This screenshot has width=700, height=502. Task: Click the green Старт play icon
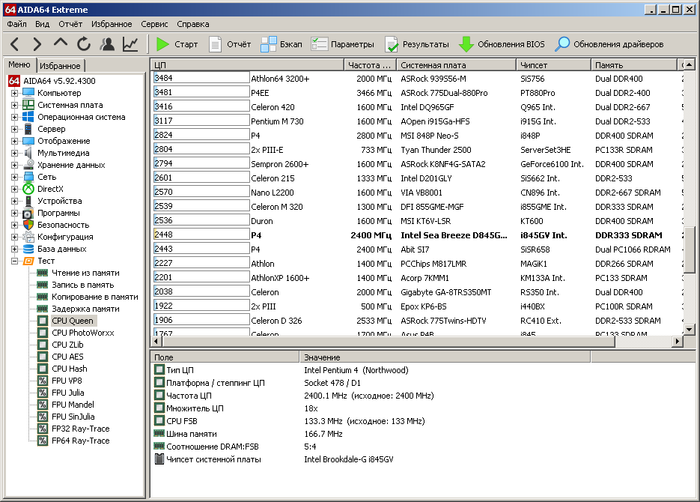tap(162, 45)
